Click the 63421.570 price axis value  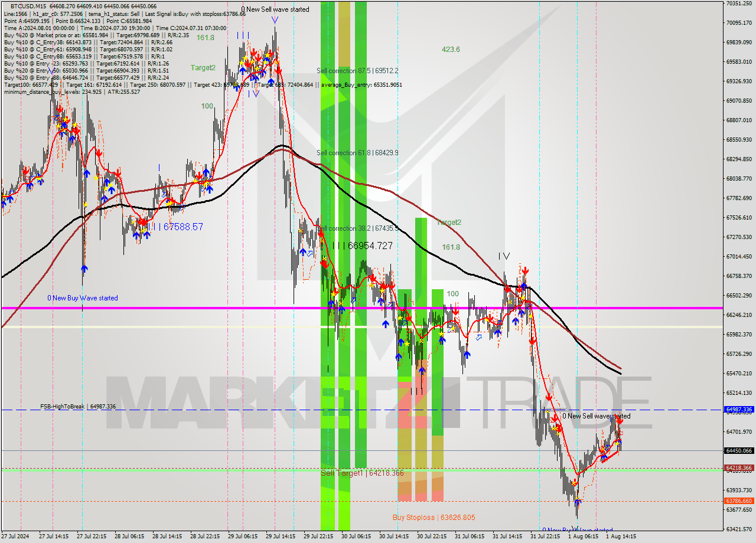pyautogui.click(x=739, y=529)
